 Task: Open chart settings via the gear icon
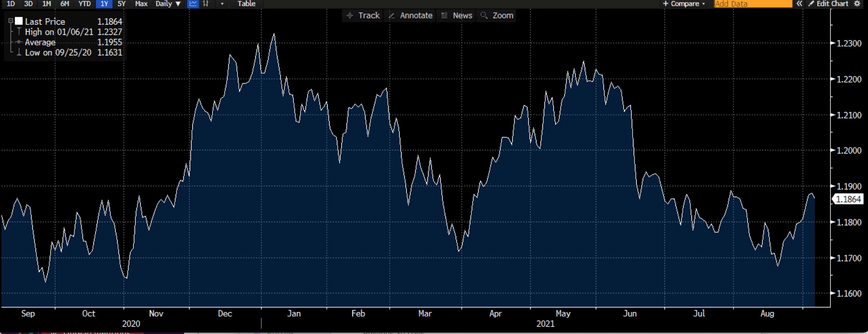858,4
